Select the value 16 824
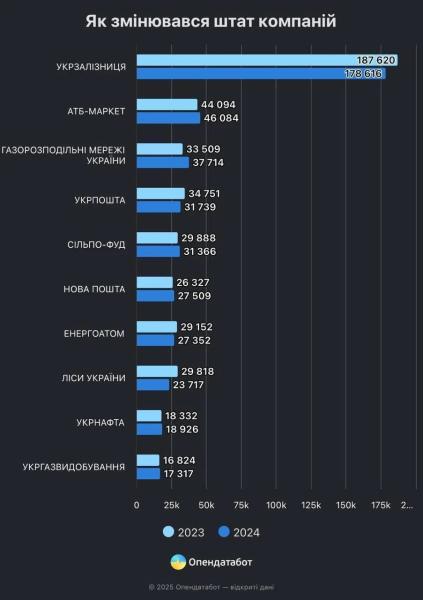423x600 pixels. (179, 460)
